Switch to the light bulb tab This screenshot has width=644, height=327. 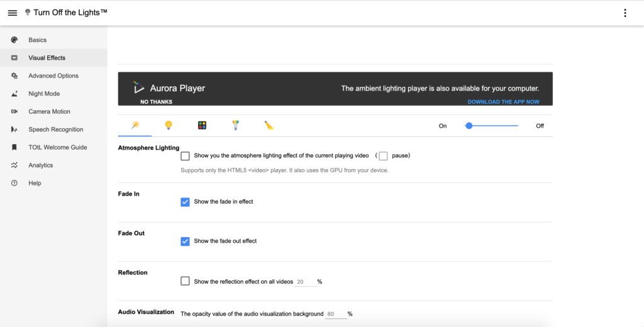coord(169,126)
